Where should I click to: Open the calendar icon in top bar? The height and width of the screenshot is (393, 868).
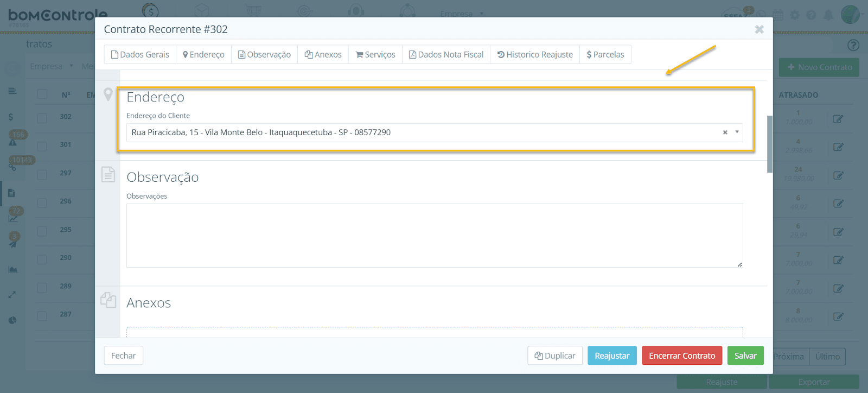pyautogui.click(x=778, y=15)
